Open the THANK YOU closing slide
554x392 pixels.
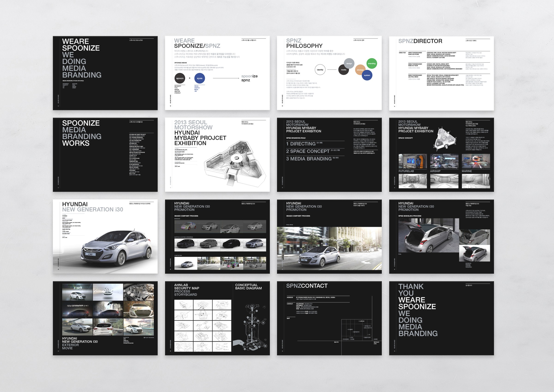click(x=441, y=318)
